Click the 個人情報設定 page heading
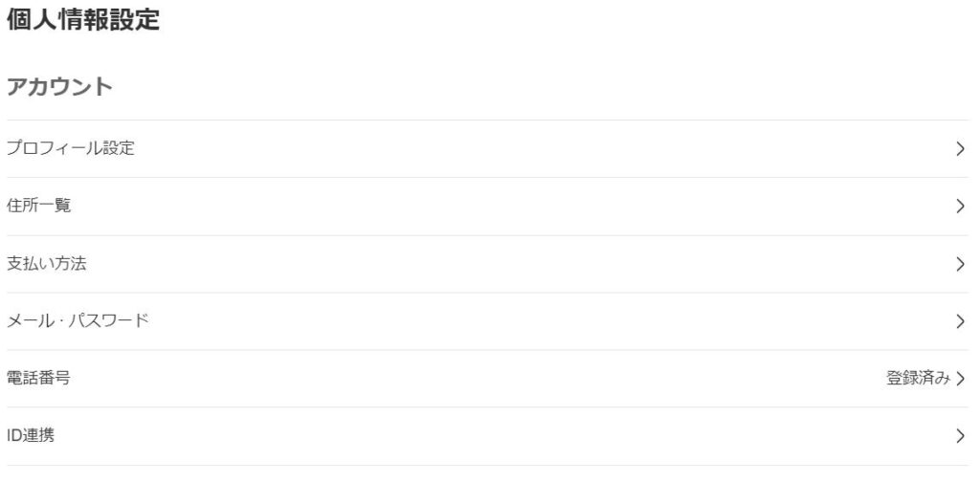This screenshot has width=980, height=482. (83, 19)
